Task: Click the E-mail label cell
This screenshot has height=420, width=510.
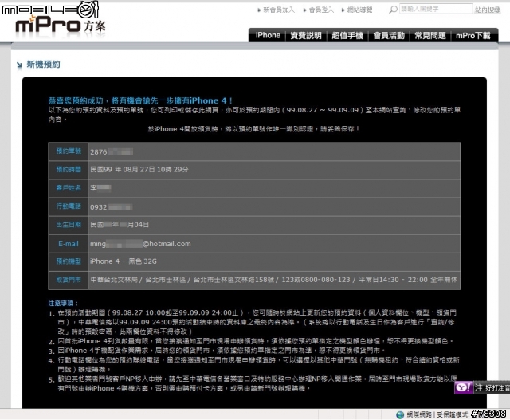Action: (x=69, y=244)
